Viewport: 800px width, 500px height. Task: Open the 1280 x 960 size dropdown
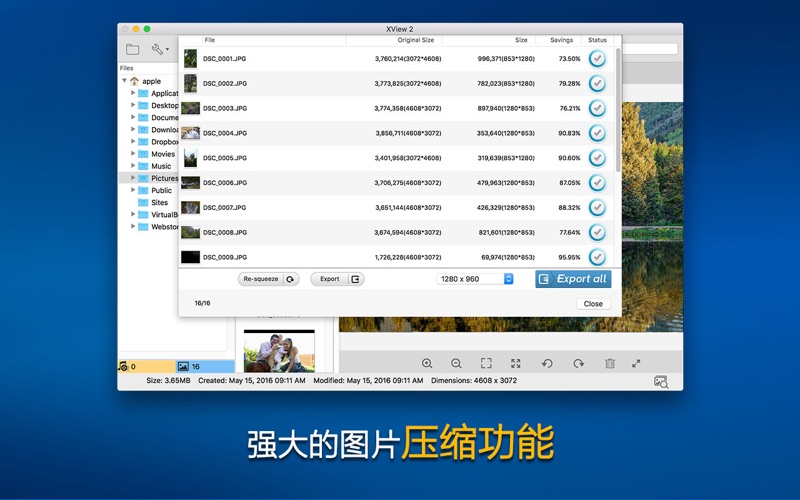(475, 279)
